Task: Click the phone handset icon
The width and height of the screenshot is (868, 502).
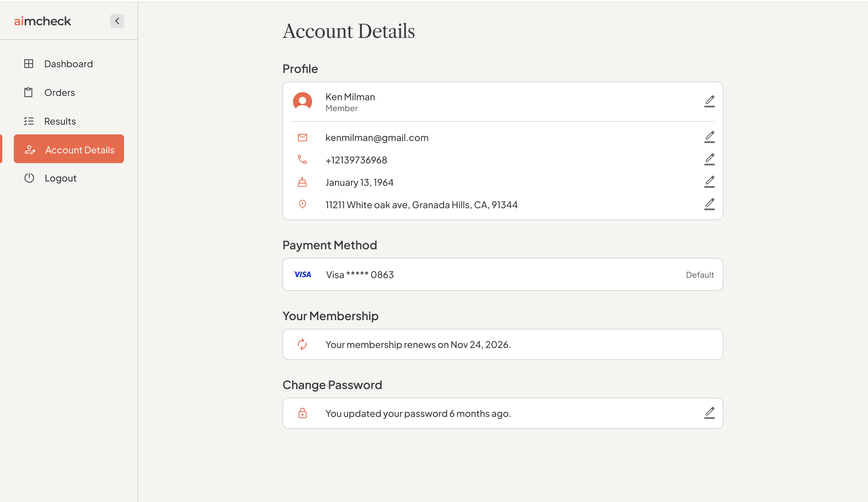Action: (302, 159)
